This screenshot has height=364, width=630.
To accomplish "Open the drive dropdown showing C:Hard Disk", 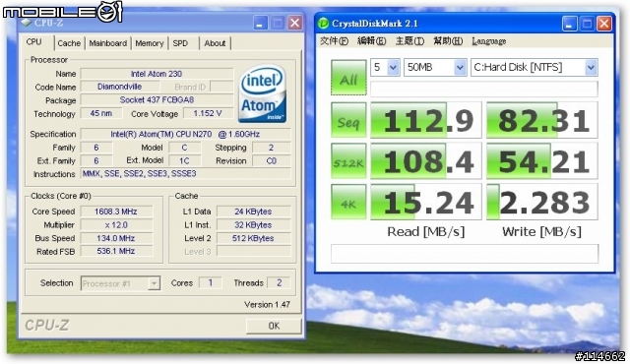I will [x=534, y=68].
